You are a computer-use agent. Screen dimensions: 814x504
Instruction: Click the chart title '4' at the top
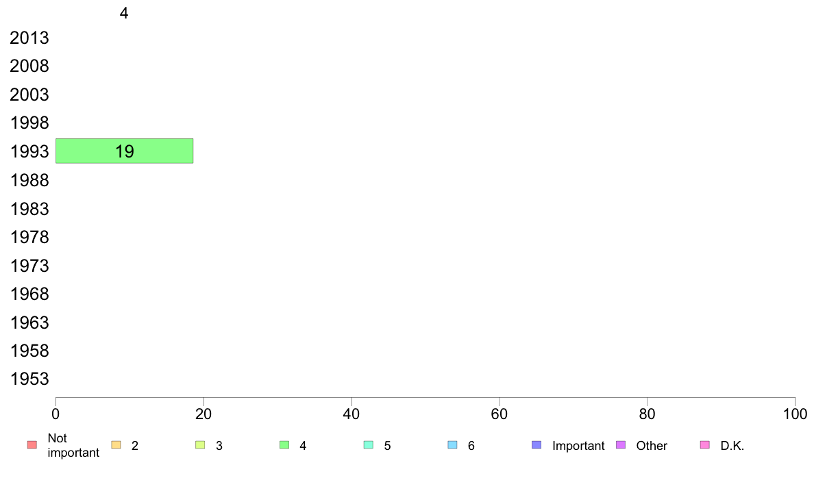124,13
